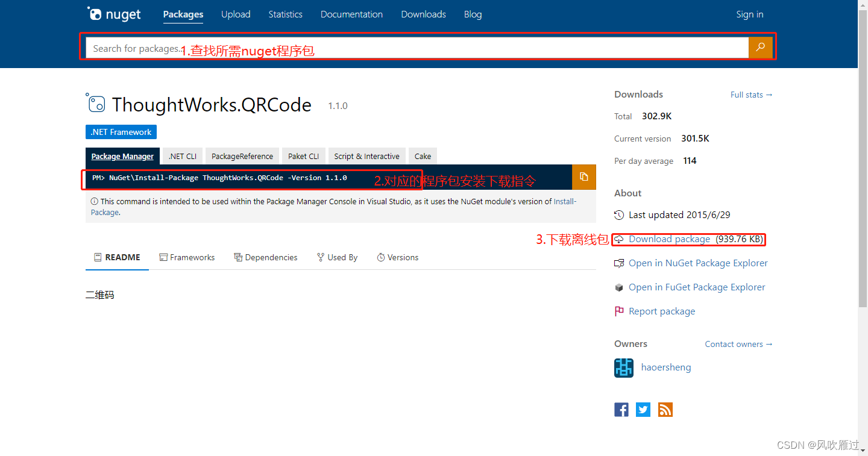
Task: Switch to the .NET CLI tab
Action: coord(182,155)
